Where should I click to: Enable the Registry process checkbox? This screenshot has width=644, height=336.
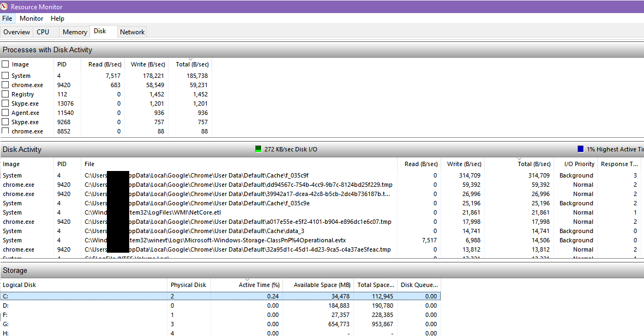coord(5,94)
